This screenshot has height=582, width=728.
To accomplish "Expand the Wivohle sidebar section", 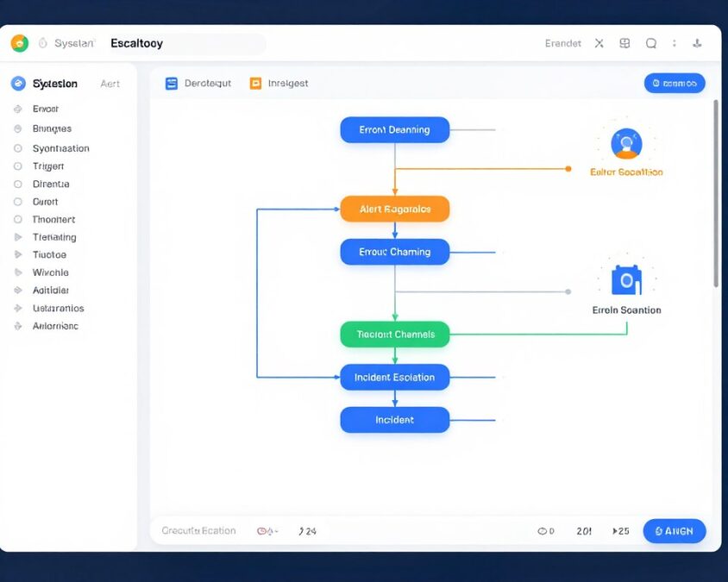I will (x=19, y=272).
